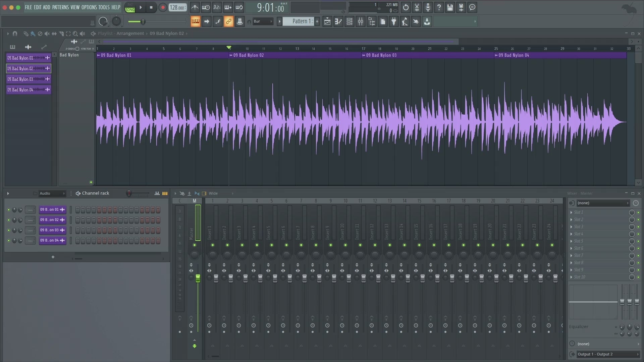
Task: Mute channel 09 Bad Nylon 01
Action: tap(9, 210)
